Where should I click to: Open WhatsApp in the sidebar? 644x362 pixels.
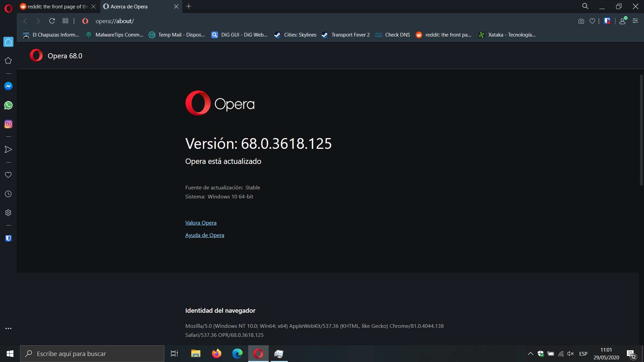point(8,105)
